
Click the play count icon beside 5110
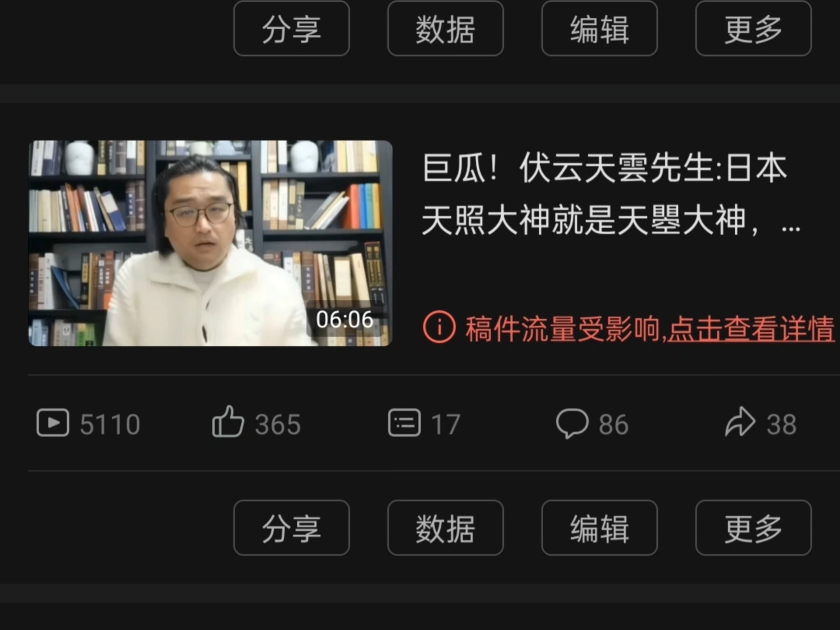point(52,423)
